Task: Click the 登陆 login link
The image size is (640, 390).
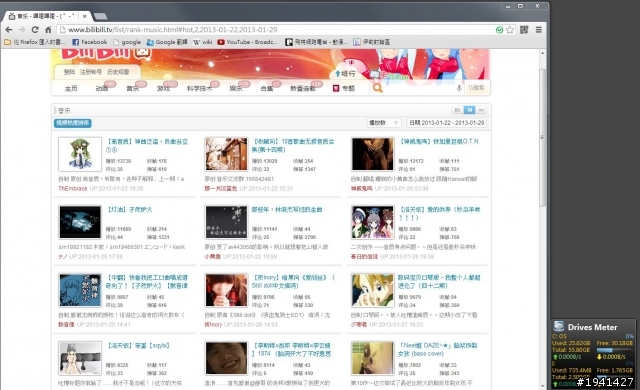Action: [69, 72]
